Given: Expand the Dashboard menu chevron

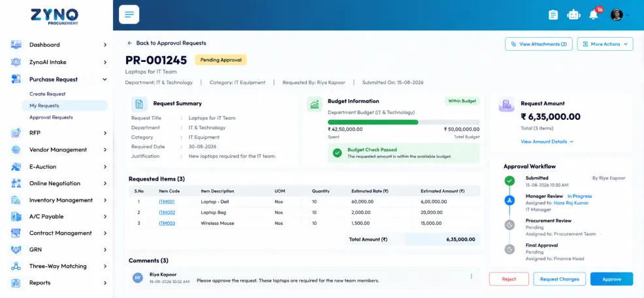Looking at the screenshot, I should [105, 45].
